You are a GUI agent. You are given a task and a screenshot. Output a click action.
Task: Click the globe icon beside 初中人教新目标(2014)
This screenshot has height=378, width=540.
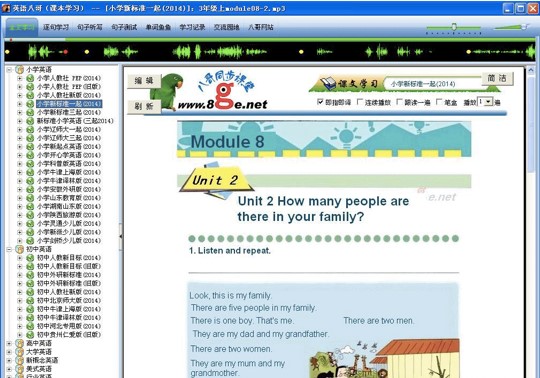[30, 258]
